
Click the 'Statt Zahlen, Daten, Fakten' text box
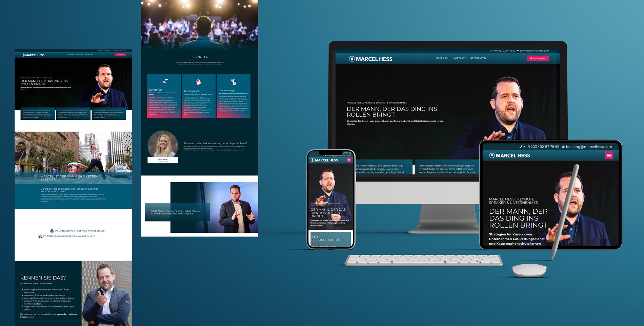tap(177, 212)
